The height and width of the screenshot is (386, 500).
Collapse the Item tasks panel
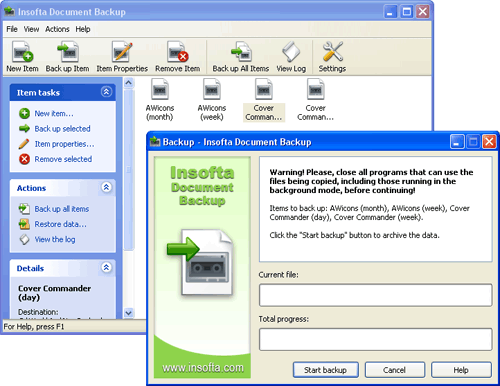coord(106,92)
